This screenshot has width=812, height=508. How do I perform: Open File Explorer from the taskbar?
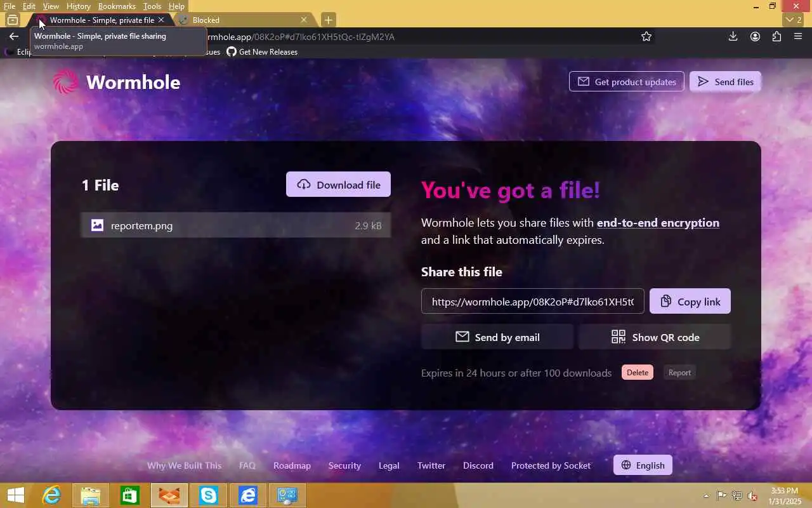pyautogui.click(x=91, y=495)
